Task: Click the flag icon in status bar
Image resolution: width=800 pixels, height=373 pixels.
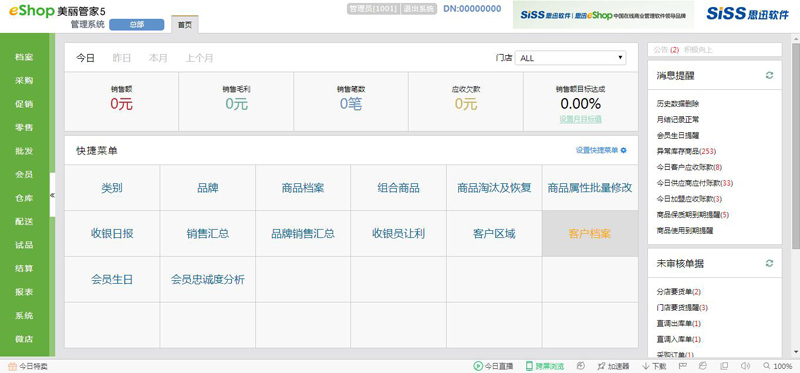Action: tap(683, 366)
